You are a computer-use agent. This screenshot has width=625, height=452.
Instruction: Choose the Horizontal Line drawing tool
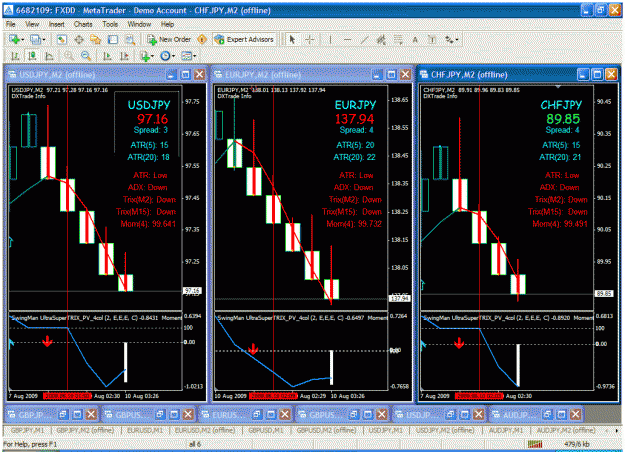(x=348, y=39)
